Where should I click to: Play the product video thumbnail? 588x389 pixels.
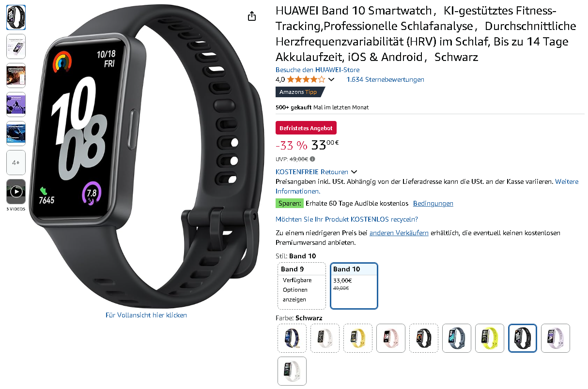click(x=16, y=192)
